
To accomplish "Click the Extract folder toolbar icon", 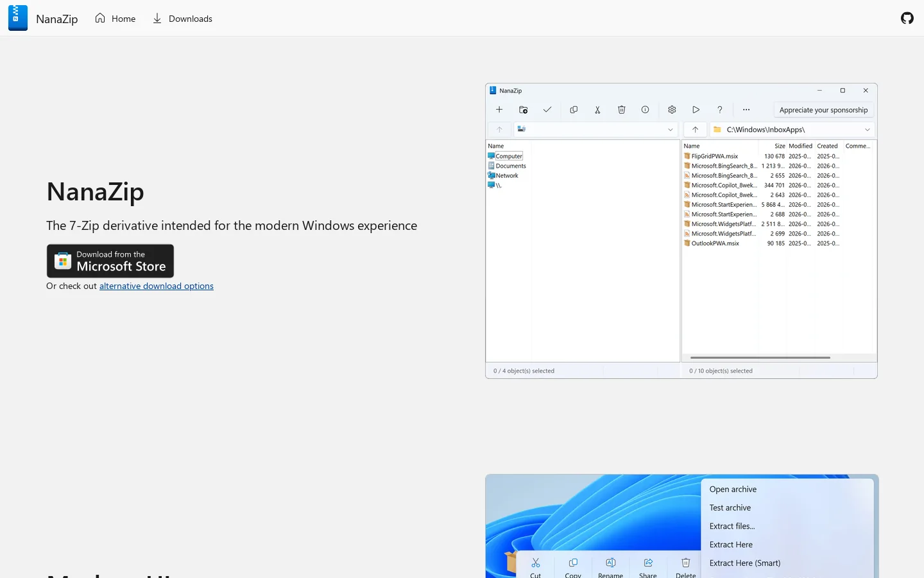I will pos(524,110).
